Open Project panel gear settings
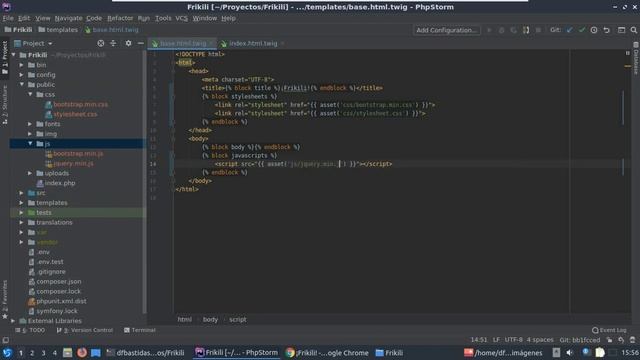This screenshot has width=640, height=360. pyautogui.click(x=128, y=43)
